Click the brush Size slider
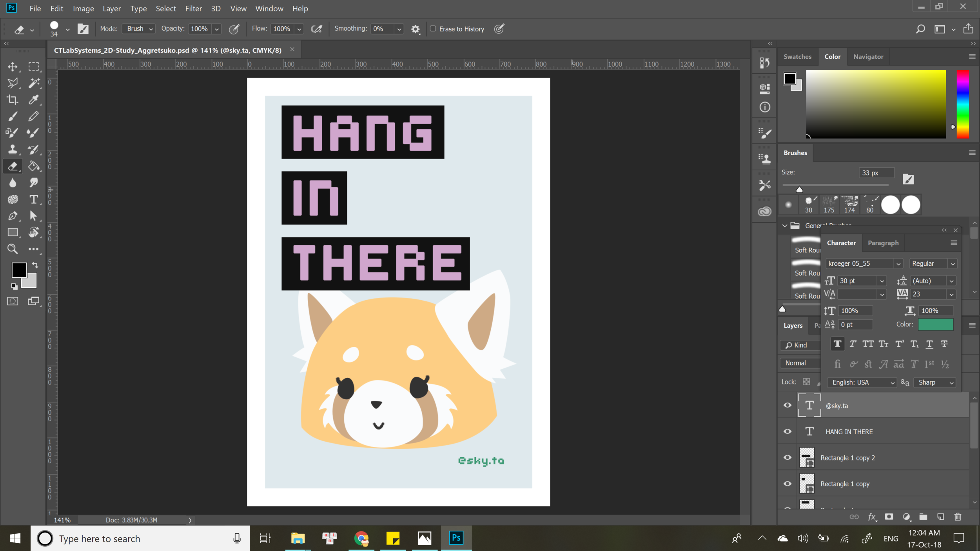Screen dimensions: 980x551 (835, 185)
